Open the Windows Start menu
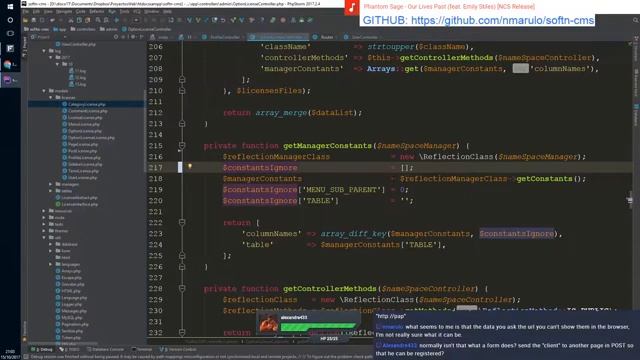The height and width of the screenshot is (360, 640). pos(10,6)
